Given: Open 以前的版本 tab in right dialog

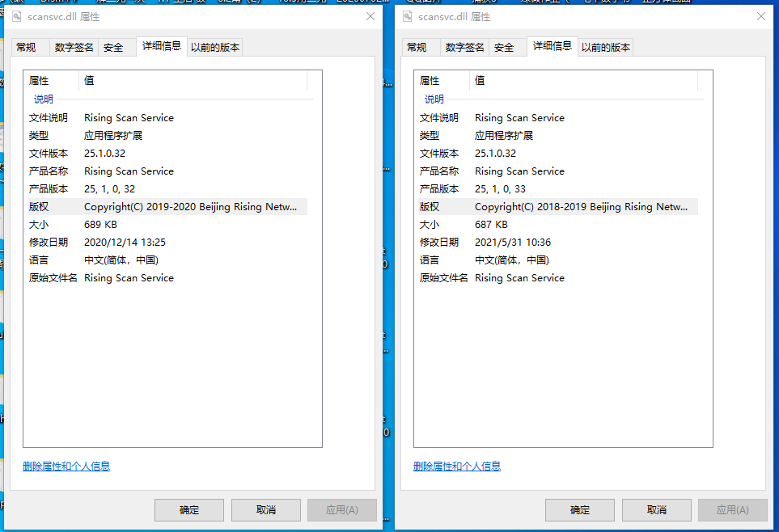Looking at the screenshot, I should point(606,47).
